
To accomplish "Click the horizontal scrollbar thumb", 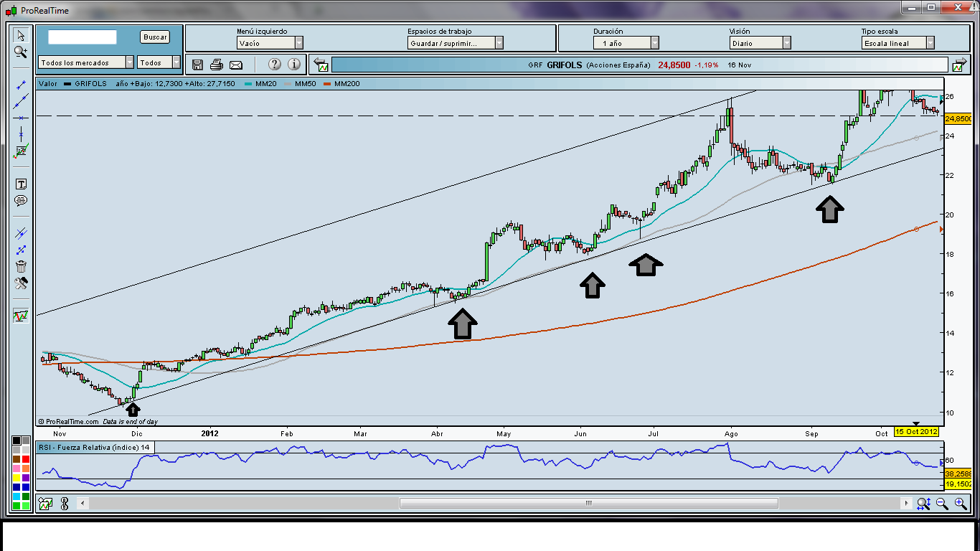I will tap(588, 504).
